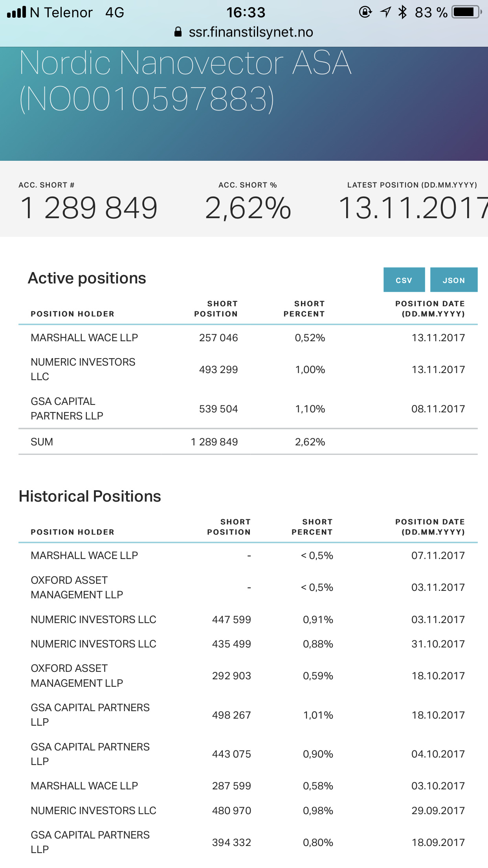Tap the accumulated short percent value 2,62%
This screenshot has height=868, width=488.
248,208
